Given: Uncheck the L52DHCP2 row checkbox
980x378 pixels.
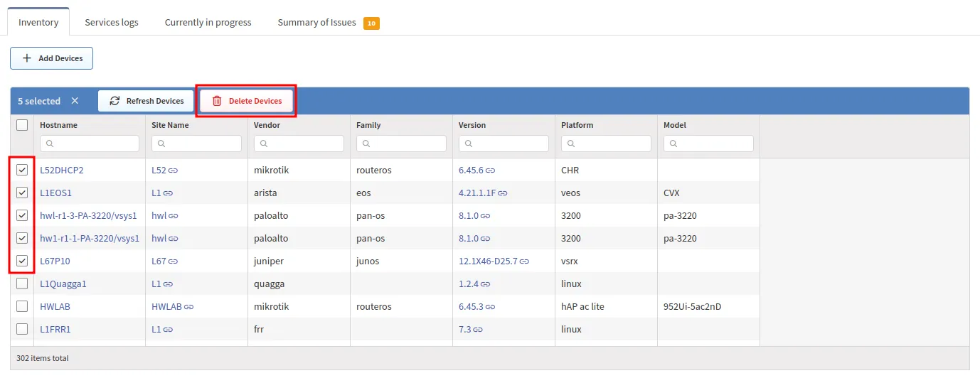Looking at the screenshot, I should [x=22, y=170].
